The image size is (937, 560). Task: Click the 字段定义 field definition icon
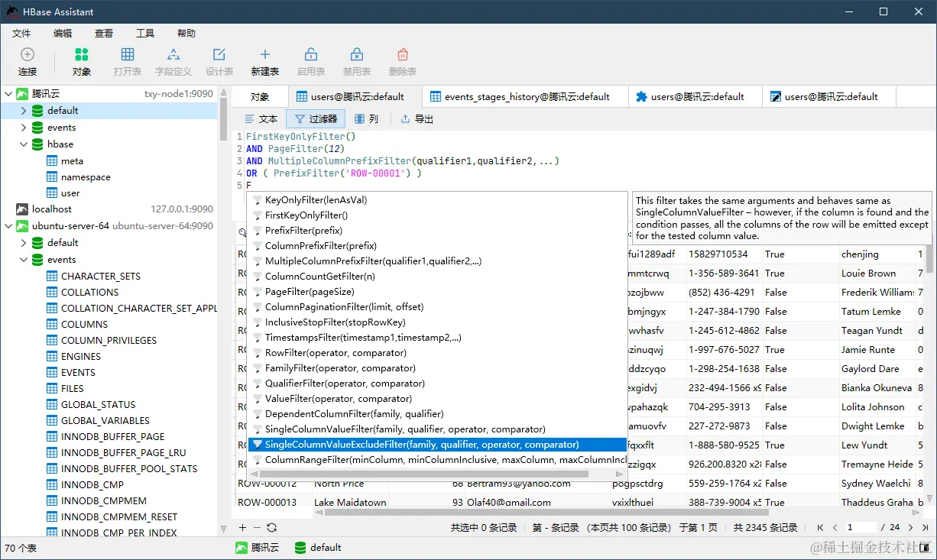pos(173,54)
